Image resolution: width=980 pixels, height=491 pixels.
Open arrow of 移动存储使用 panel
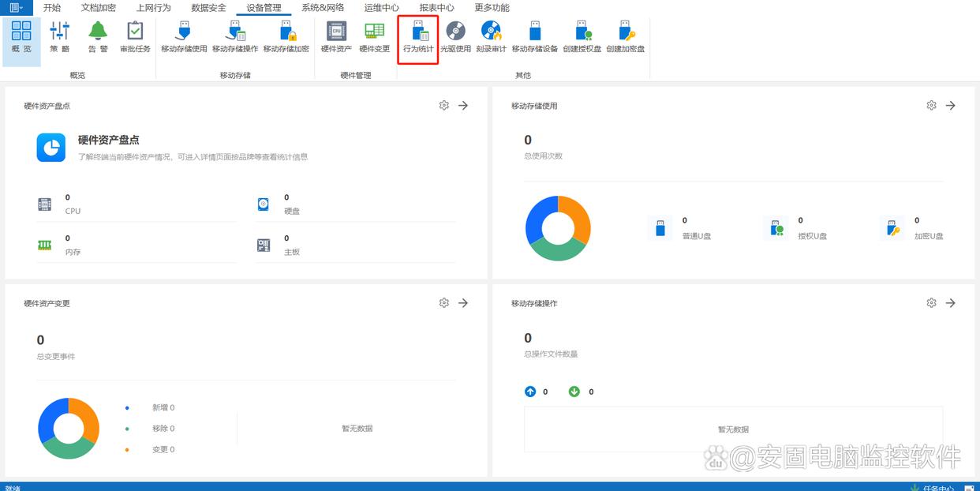click(951, 105)
